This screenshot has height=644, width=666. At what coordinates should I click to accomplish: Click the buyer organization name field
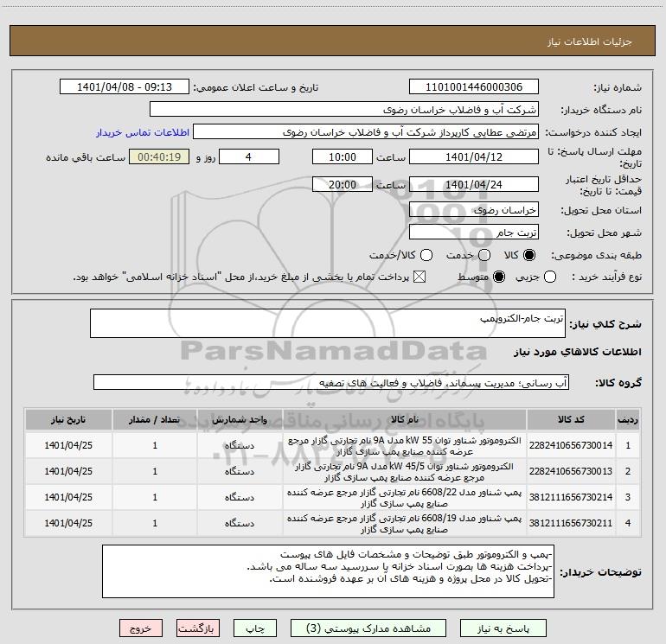(344, 110)
